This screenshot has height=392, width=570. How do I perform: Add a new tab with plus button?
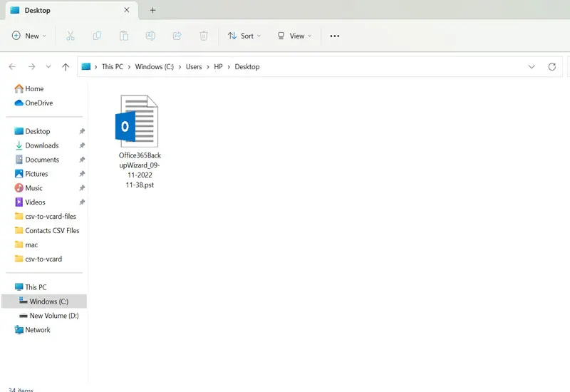(152, 10)
